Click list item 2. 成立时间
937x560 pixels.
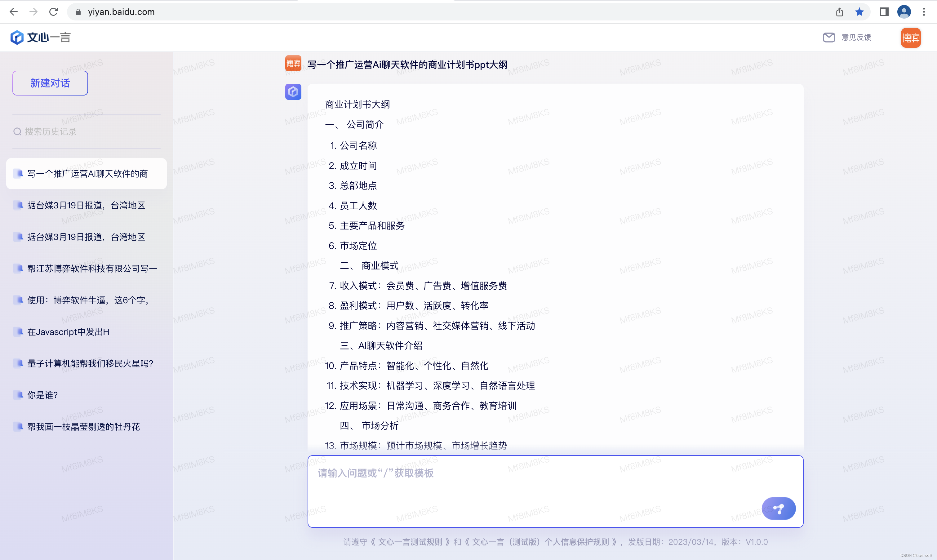[353, 166]
